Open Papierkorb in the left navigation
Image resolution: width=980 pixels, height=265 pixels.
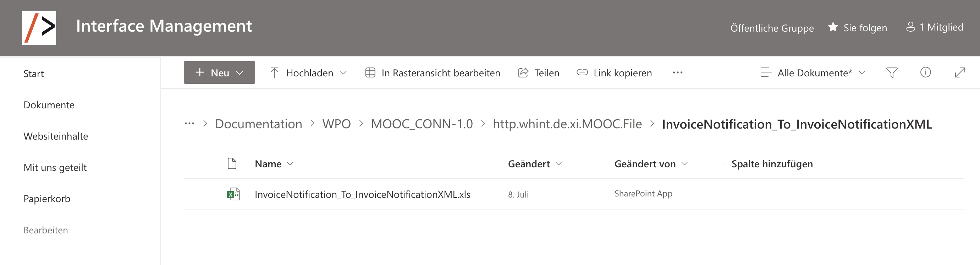(x=47, y=198)
